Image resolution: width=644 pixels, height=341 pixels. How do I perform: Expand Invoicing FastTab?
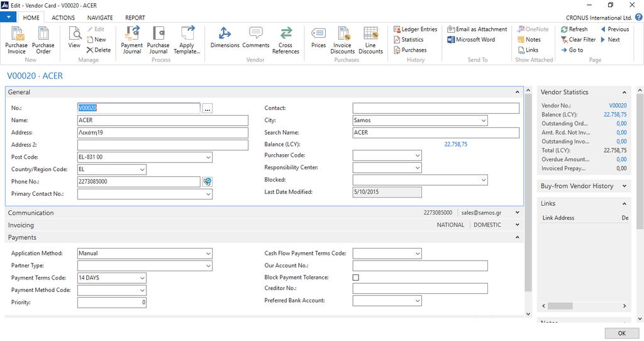pyautogui.click(x=517, y=225)
